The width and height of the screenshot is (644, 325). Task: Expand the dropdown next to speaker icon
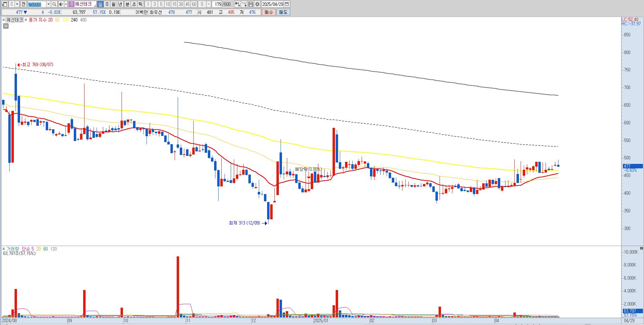tap(66, 4)
